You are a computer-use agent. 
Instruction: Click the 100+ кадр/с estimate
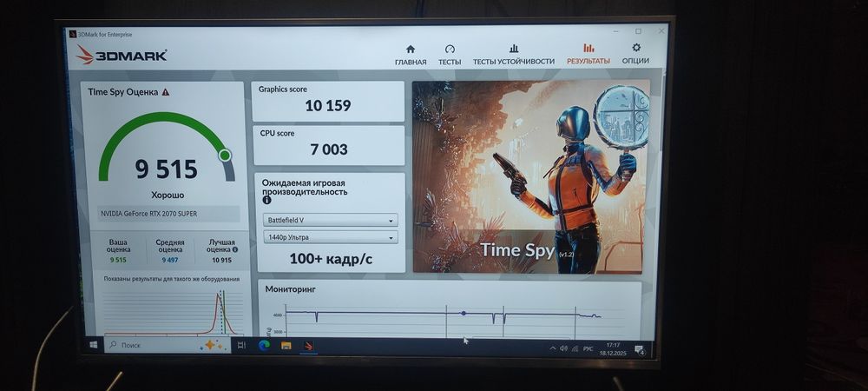(331, 259)
